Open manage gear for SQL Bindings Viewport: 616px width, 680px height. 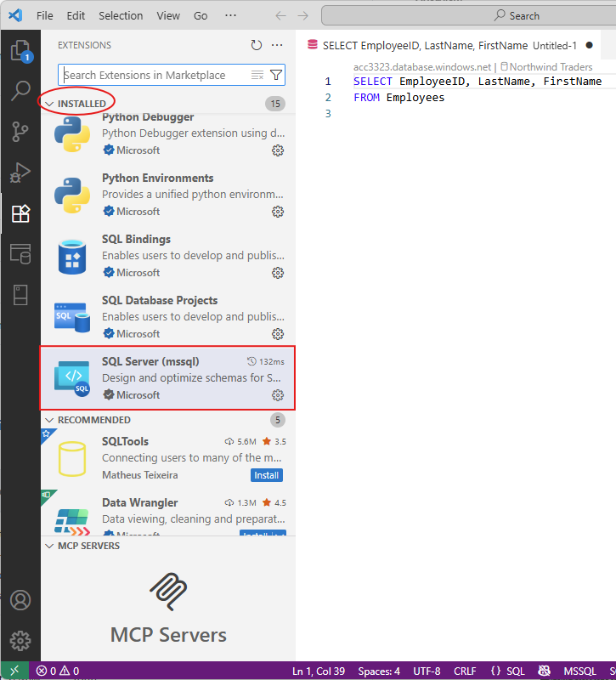coord(278,273)
